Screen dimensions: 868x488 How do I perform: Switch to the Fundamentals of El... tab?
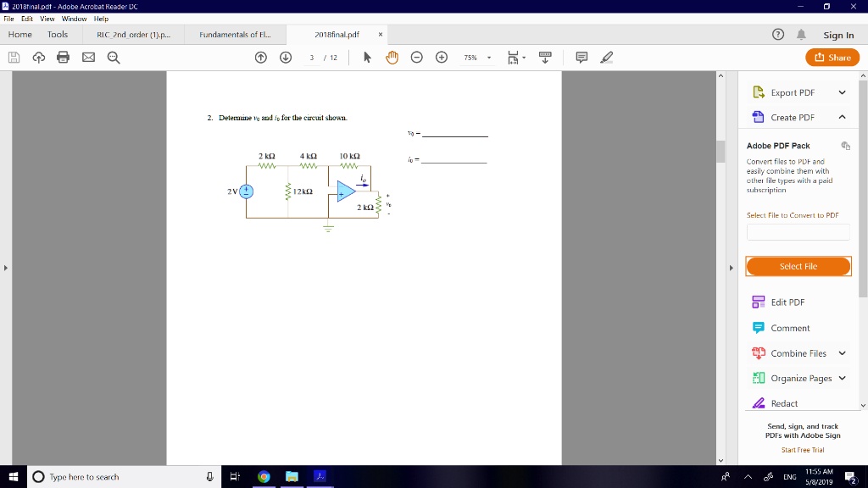pyautogui.click(x=235, y=35)
